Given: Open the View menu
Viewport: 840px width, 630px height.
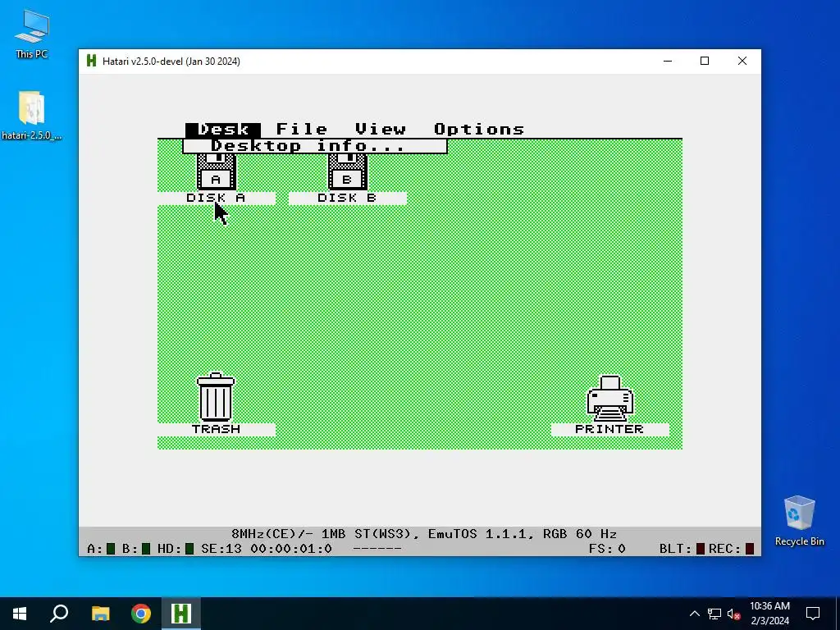Looking at the screenshot, I should click(381, 130).
